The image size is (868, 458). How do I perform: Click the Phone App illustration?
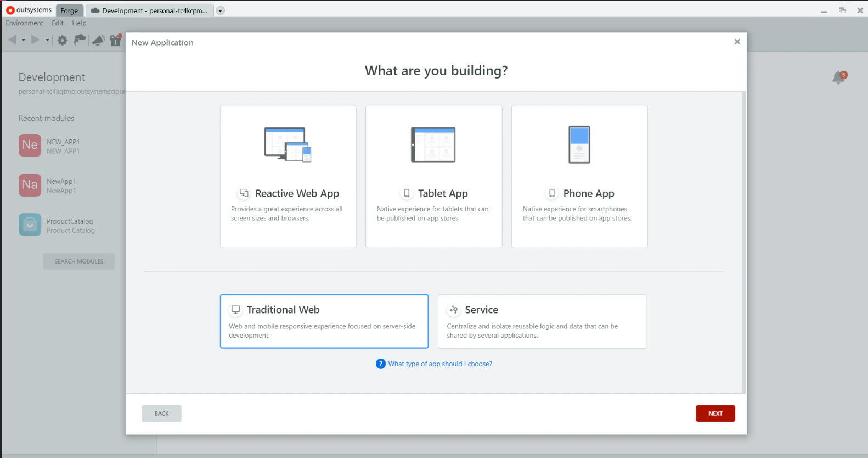(x=579, y=144)
